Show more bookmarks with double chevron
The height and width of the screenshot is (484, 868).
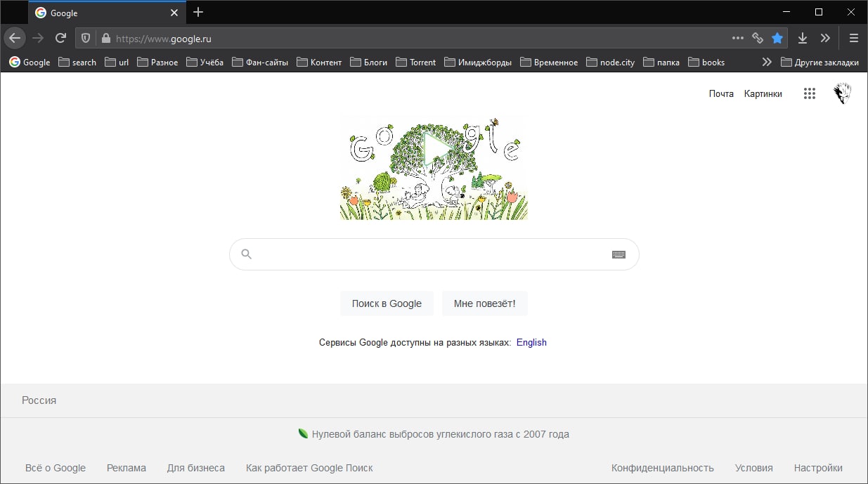coord(767,62)
